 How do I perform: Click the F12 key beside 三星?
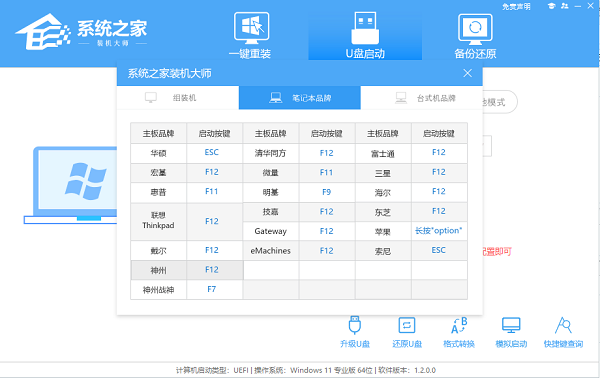click(439, 173)
